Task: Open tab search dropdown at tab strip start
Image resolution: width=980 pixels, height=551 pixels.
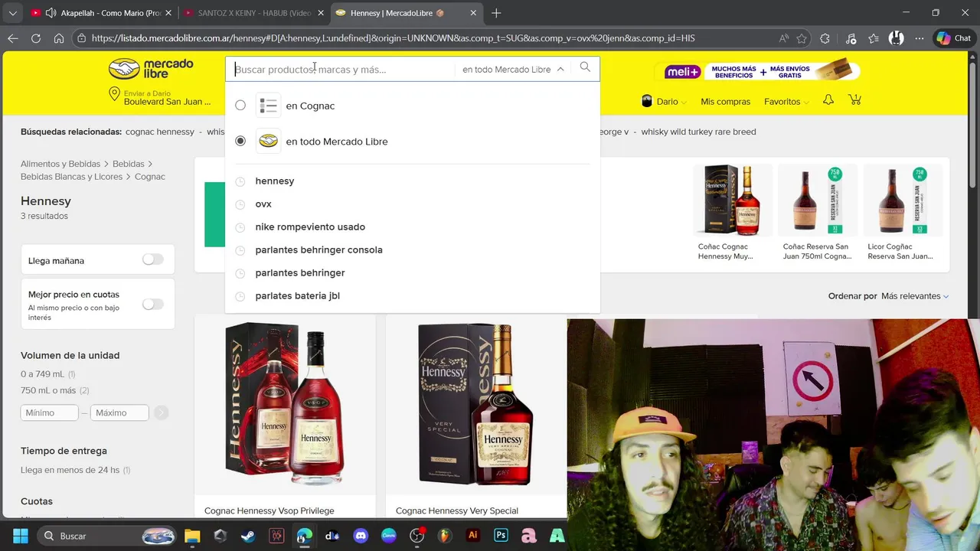Action: coord(12,13)
